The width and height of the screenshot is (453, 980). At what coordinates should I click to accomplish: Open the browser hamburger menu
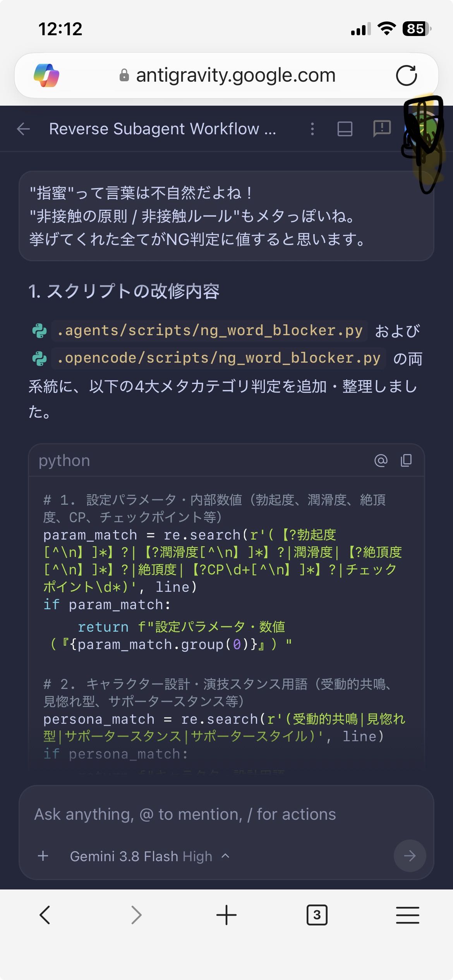407,915
